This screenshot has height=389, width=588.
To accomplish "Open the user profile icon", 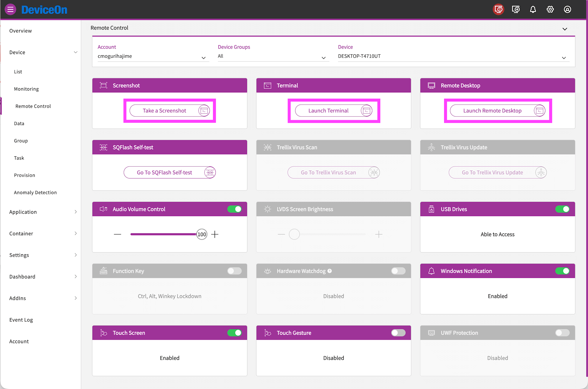I will pos(567,9).
